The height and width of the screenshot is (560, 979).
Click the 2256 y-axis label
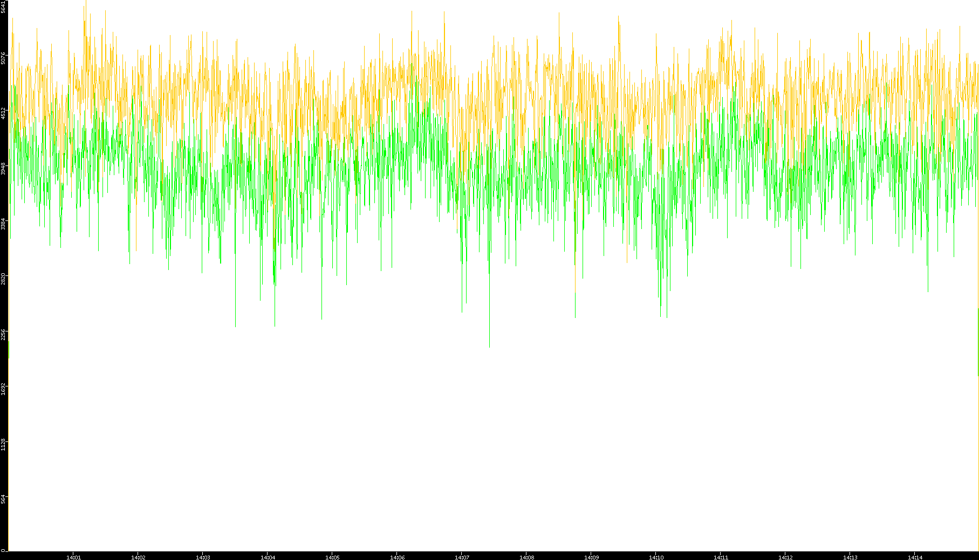(4, 334)
